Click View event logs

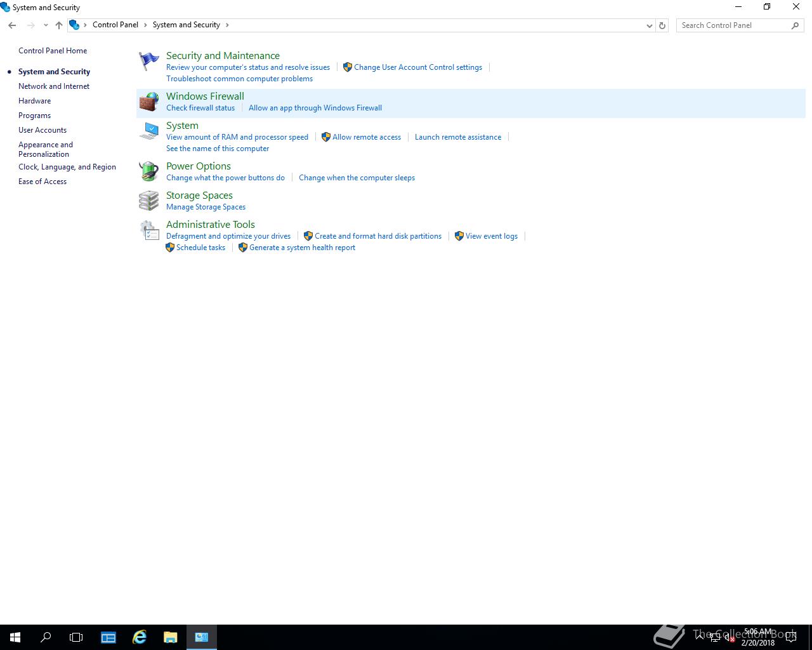point(492,236)
